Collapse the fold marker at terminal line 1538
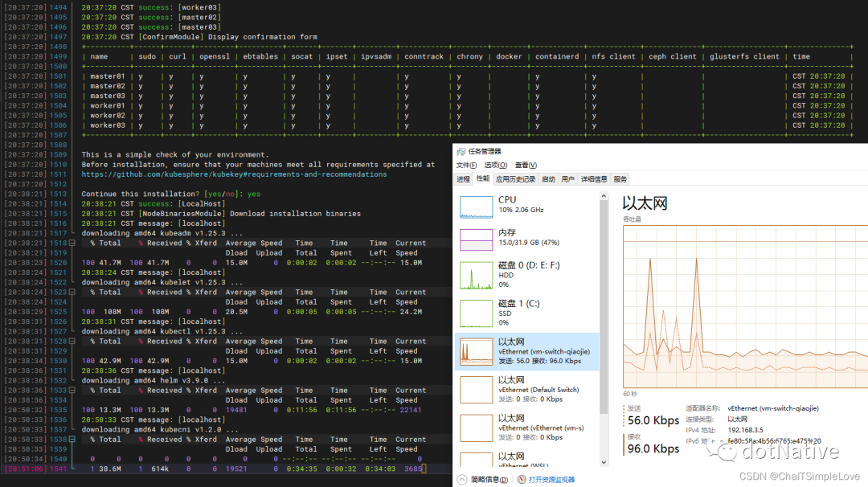 (72, 440)
